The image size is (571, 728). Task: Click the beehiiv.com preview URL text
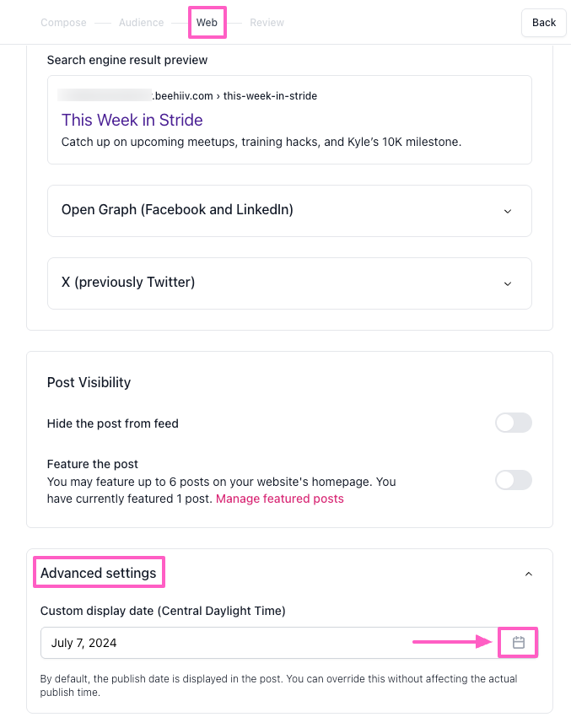click(x=234, y=96)
